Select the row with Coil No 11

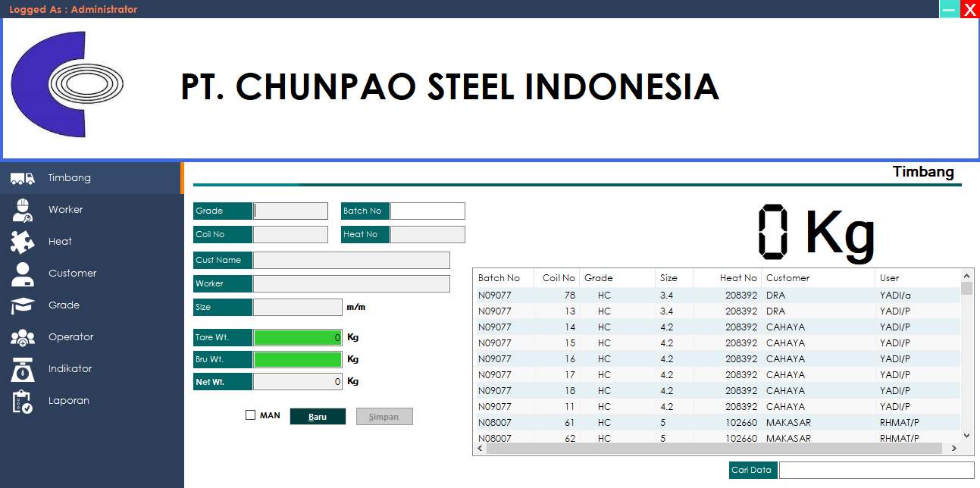(717, 406)
